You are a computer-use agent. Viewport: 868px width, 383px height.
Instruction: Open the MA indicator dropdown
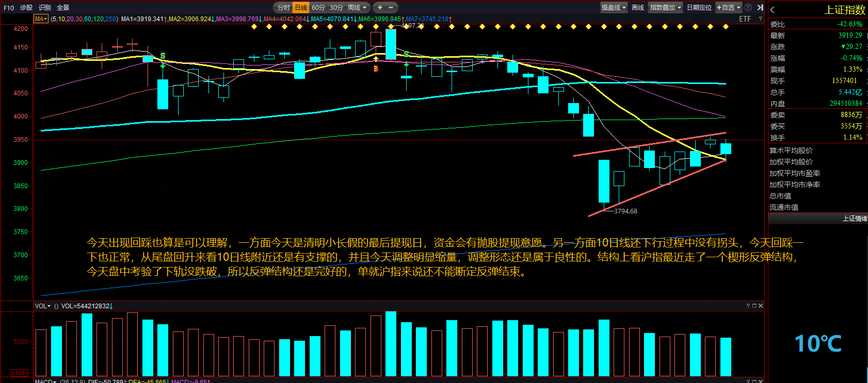pyautogui.click(x=41, y=19)
